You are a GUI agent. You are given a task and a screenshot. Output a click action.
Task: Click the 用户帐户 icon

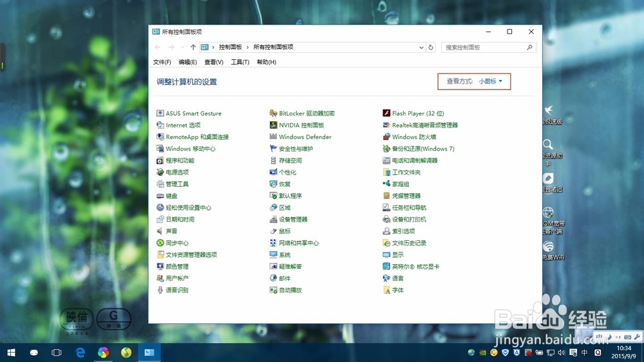(x=160, y=278)
